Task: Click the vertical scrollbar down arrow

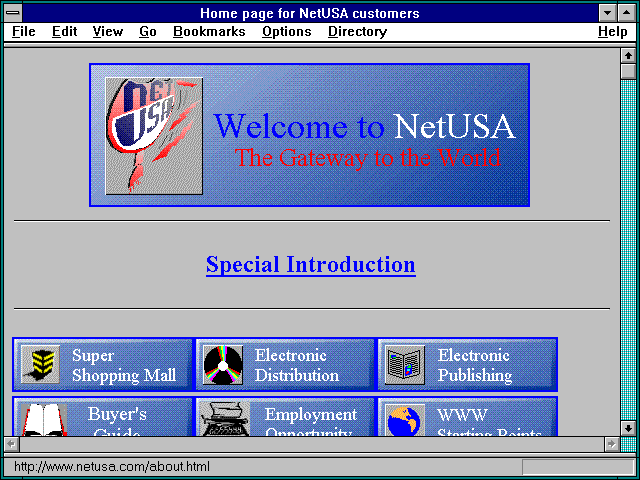Action: point(628,428)
